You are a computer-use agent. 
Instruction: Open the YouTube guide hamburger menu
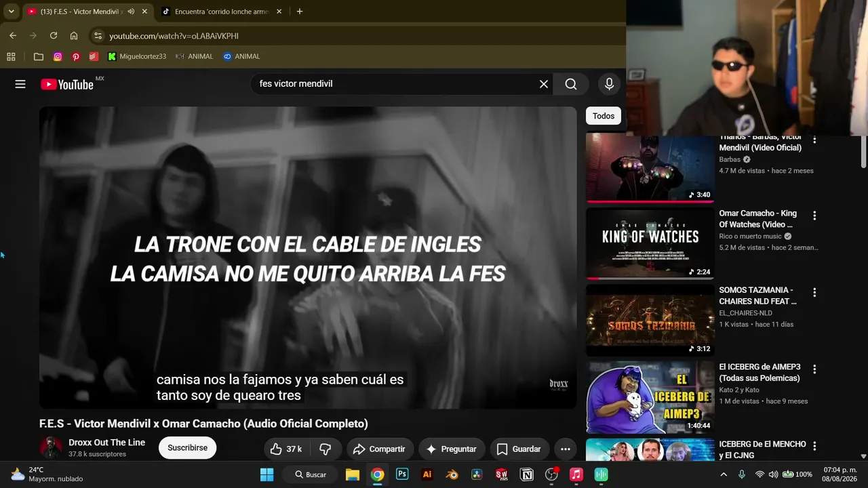click(20, 84)
